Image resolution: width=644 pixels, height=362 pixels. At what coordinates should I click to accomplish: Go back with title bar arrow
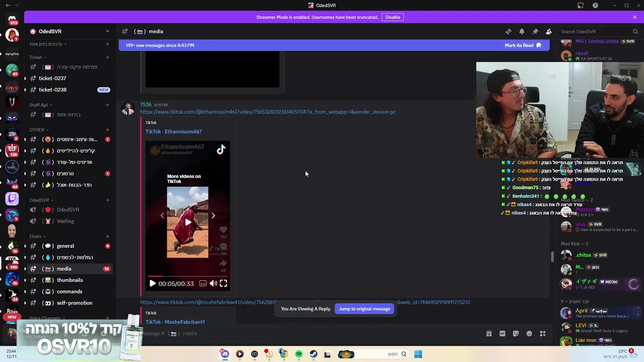tap(8, 5)
